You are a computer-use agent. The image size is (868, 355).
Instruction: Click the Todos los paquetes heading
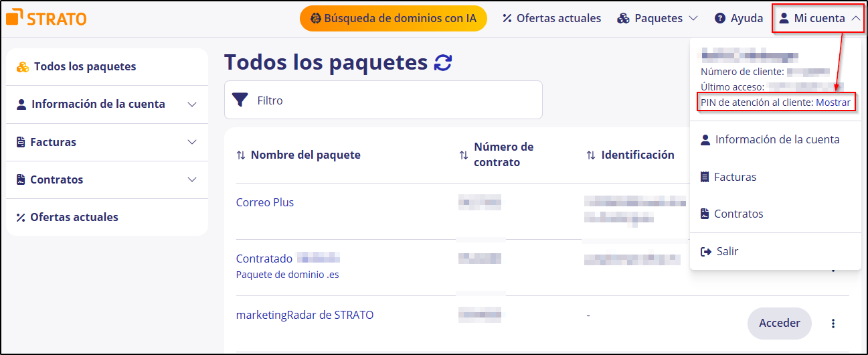[326, 62]
